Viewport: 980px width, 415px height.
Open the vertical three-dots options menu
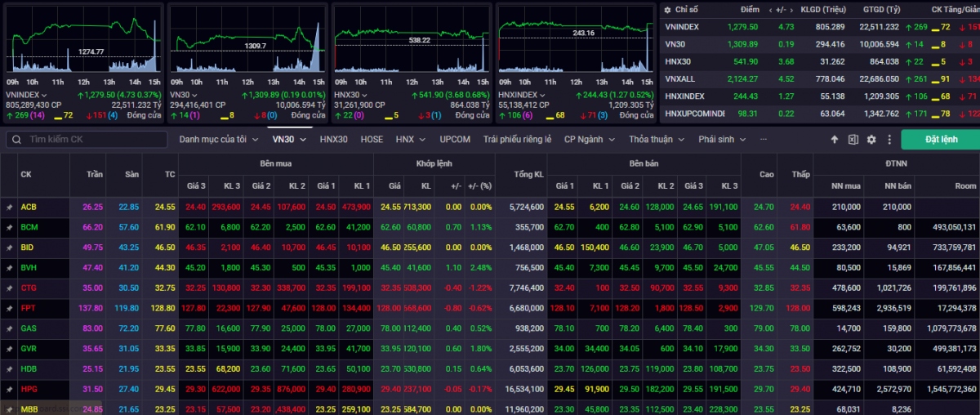[888, 140]
